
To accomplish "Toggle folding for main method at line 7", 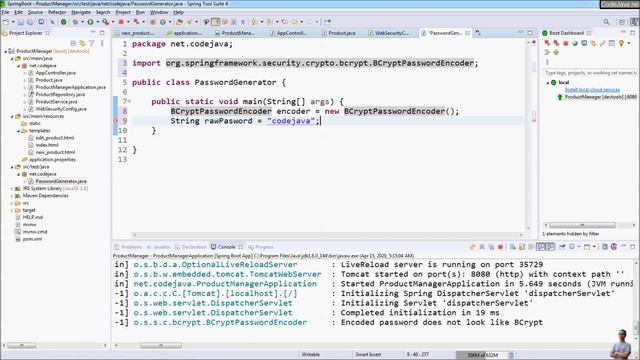I will point(129,101).
